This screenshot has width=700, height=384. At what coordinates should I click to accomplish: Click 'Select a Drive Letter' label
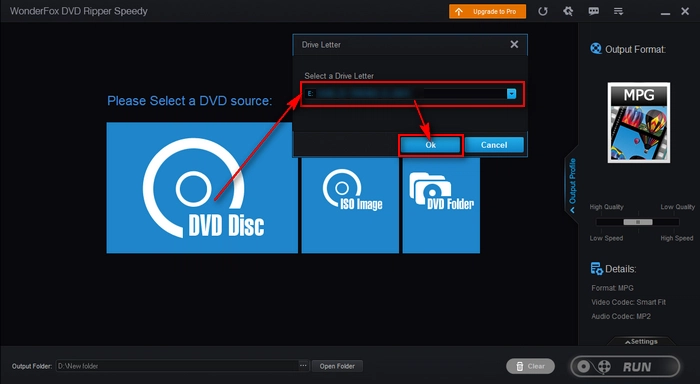[339, 76]
